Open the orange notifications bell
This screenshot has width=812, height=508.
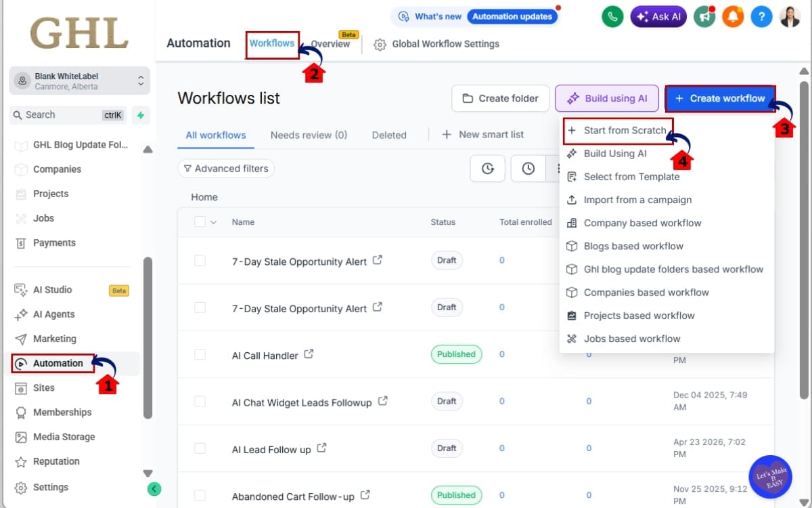point(733,17)
